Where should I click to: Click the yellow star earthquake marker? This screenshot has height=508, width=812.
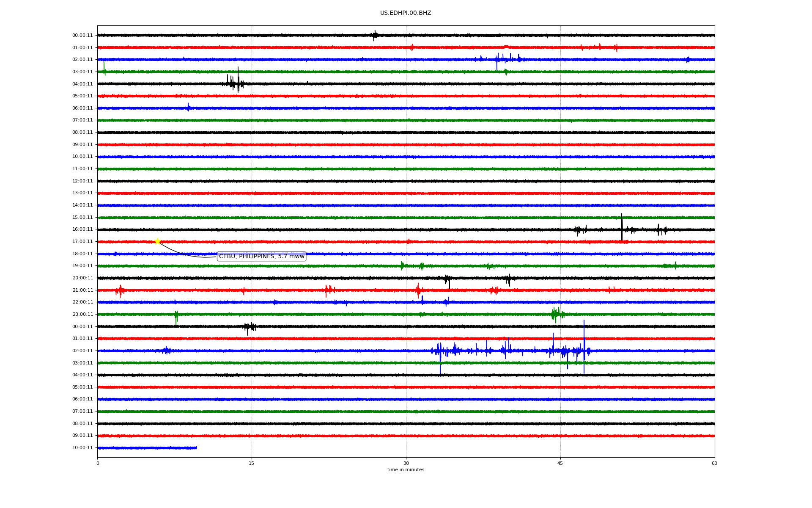pos(157,241)
